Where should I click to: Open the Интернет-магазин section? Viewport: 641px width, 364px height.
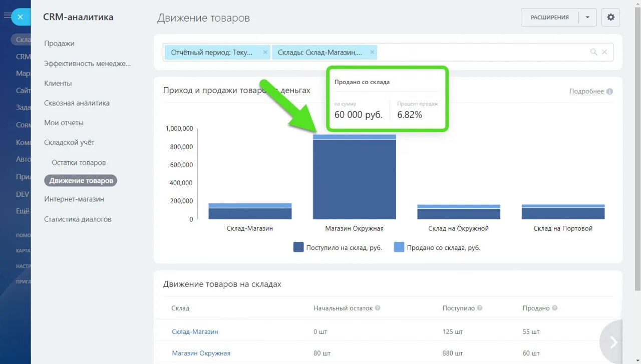[x=74, y=199]
